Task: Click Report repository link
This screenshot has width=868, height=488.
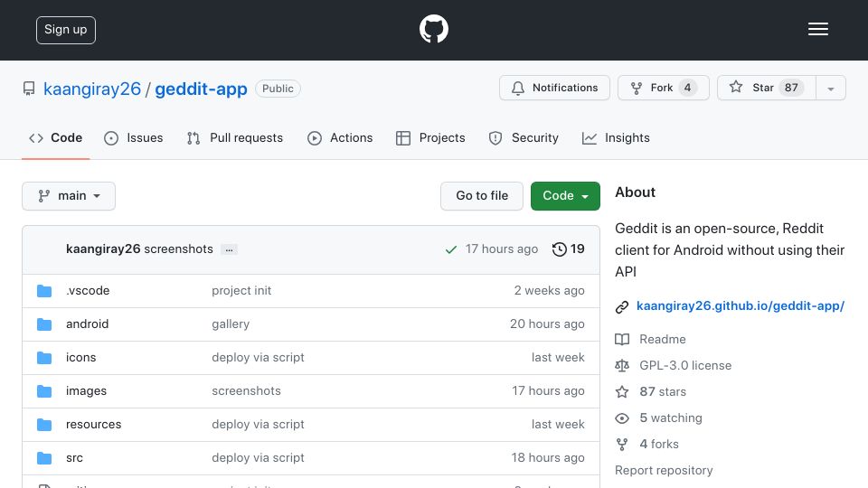Action: click(x=664, y=470)
